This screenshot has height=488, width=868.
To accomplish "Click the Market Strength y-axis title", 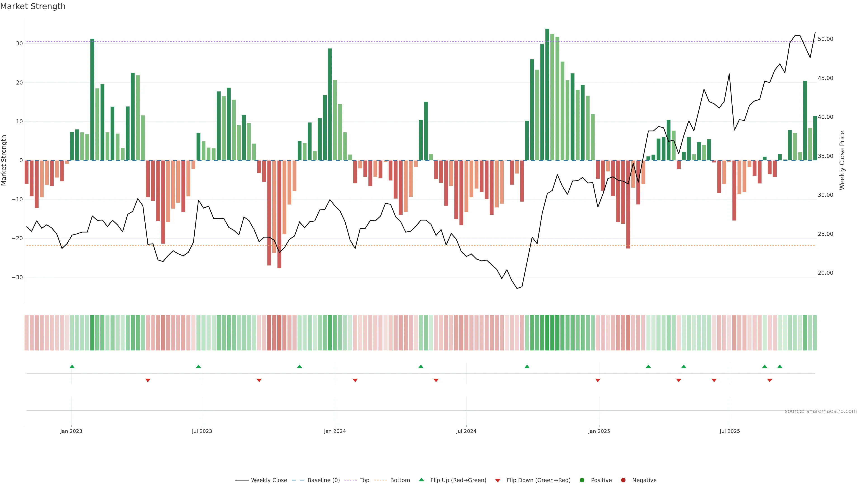I will (4, 160).
